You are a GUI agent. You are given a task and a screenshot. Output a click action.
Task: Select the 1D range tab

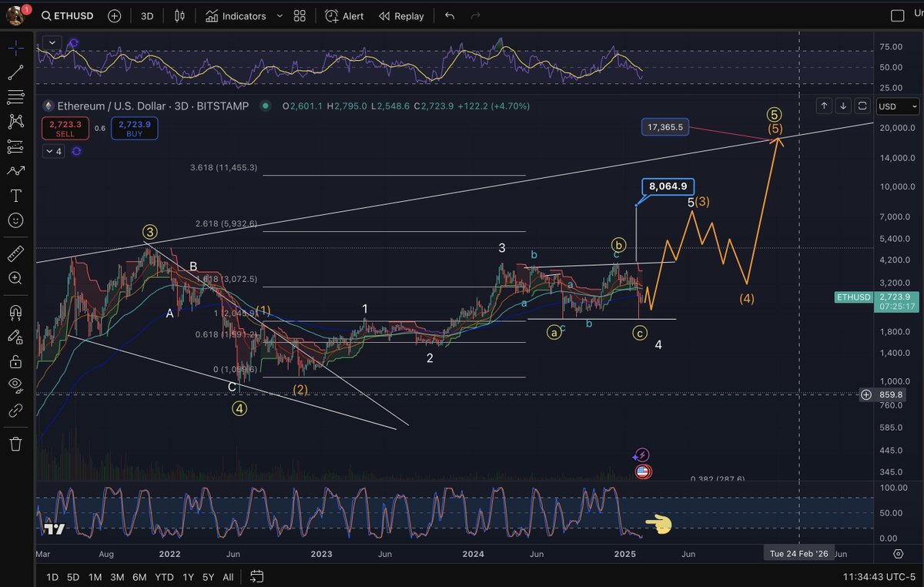pyautogui.click(x=52, y=576)
